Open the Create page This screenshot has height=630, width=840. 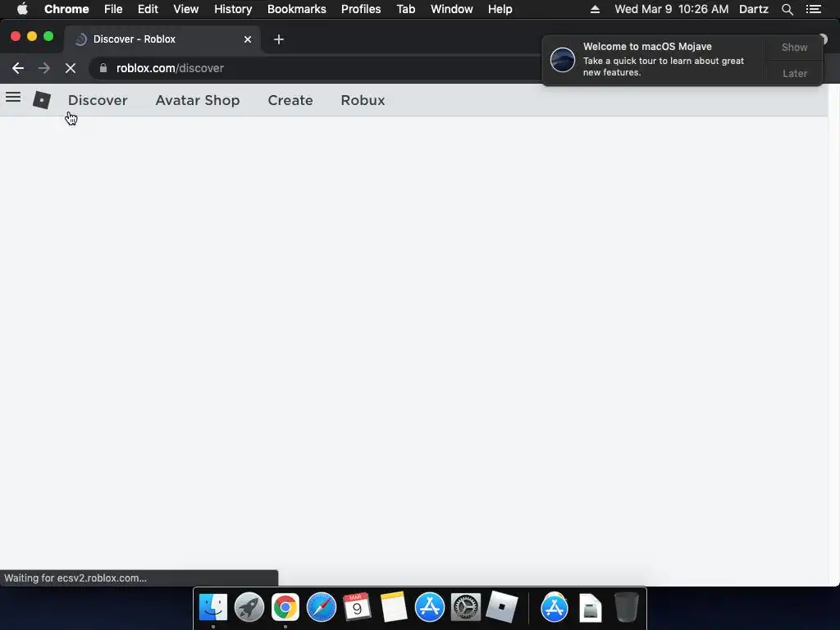(290, 100)
